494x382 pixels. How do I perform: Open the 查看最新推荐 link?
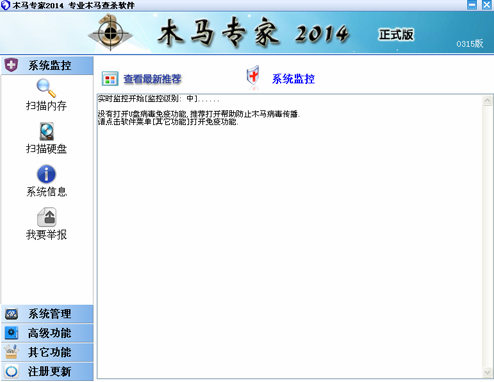pos(152,79)
